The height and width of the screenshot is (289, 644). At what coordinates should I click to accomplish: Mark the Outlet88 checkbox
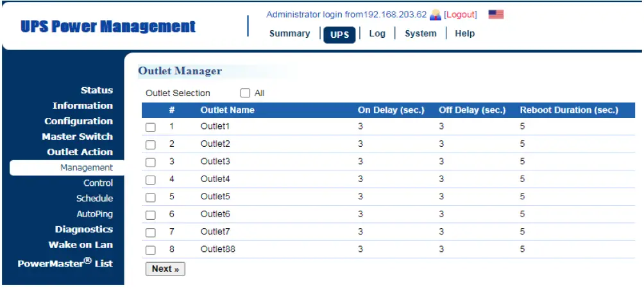[x=151, y=251]
